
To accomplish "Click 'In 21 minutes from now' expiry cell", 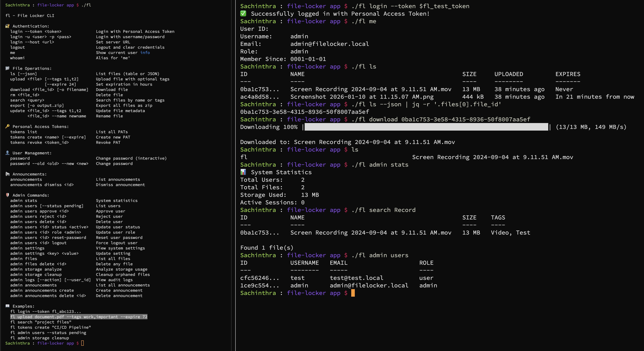I will coord(595,97).
